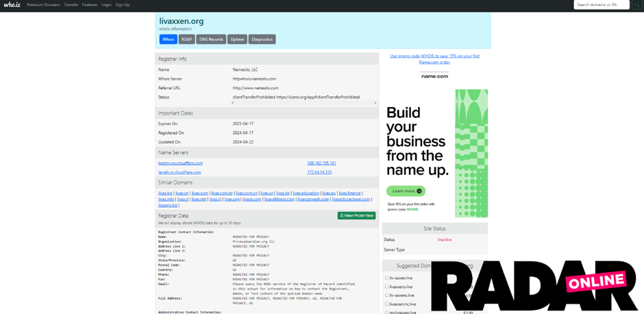Click expiry date 2025-04-17
Image resolution: width=644 pixels, height=314 pixels.
tap(243, 123)
